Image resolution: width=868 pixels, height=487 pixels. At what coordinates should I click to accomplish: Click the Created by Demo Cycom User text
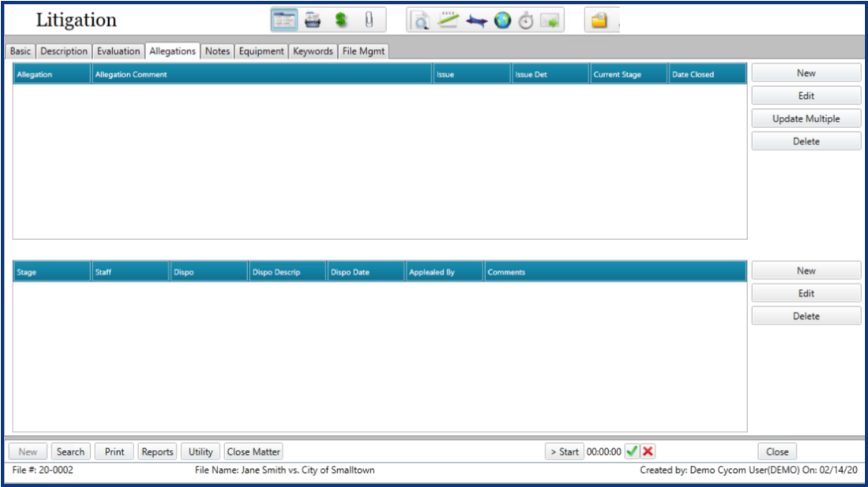coord(749,470)
